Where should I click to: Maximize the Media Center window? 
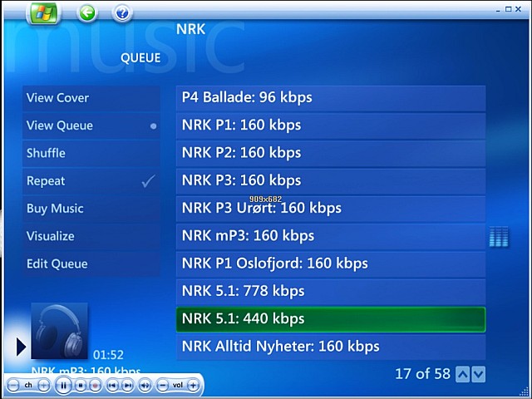coord(508,9)
